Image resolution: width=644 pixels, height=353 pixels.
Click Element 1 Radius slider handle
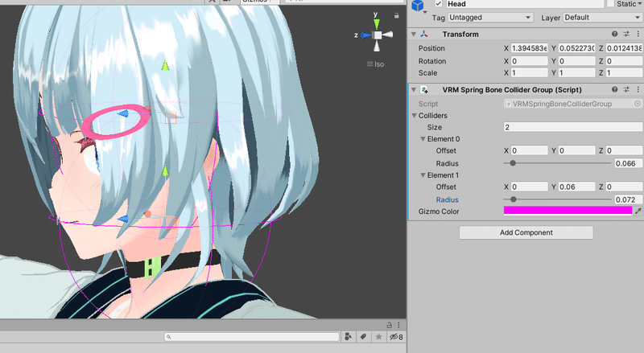tap(514, 199)
